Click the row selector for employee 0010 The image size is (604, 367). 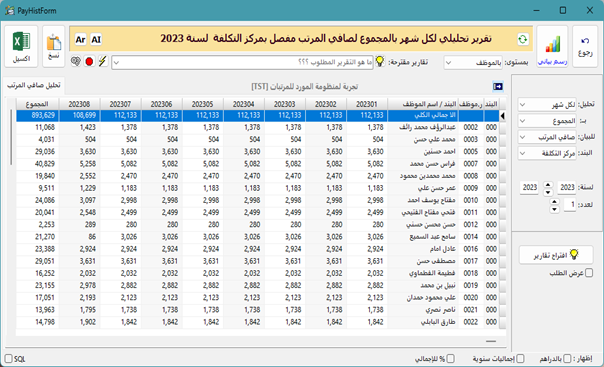[x=502, y=200]
